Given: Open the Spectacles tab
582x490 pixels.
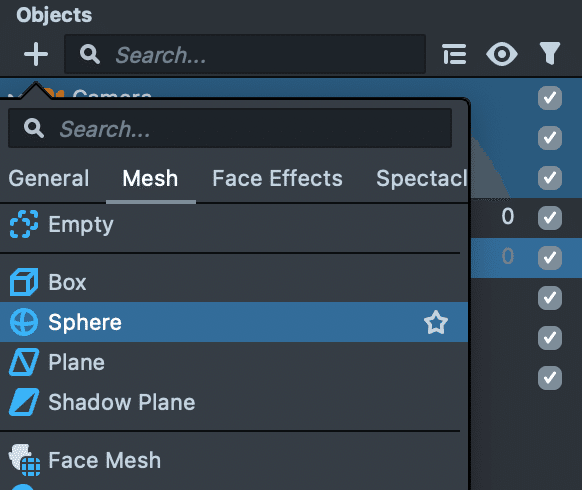Looking at the screenshot, I should pyautogui.click(x=422, y=179).
